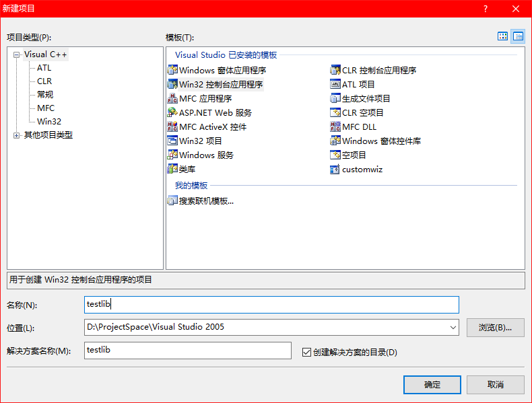Open the 位置 path dropdown
This screenshot has width=532, height=403.
453,328
